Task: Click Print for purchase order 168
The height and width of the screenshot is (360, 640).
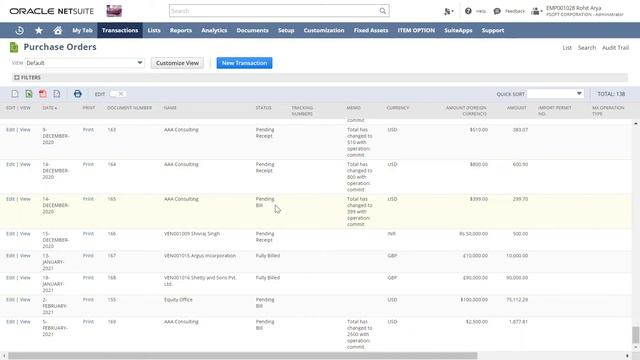Action: 88,278
